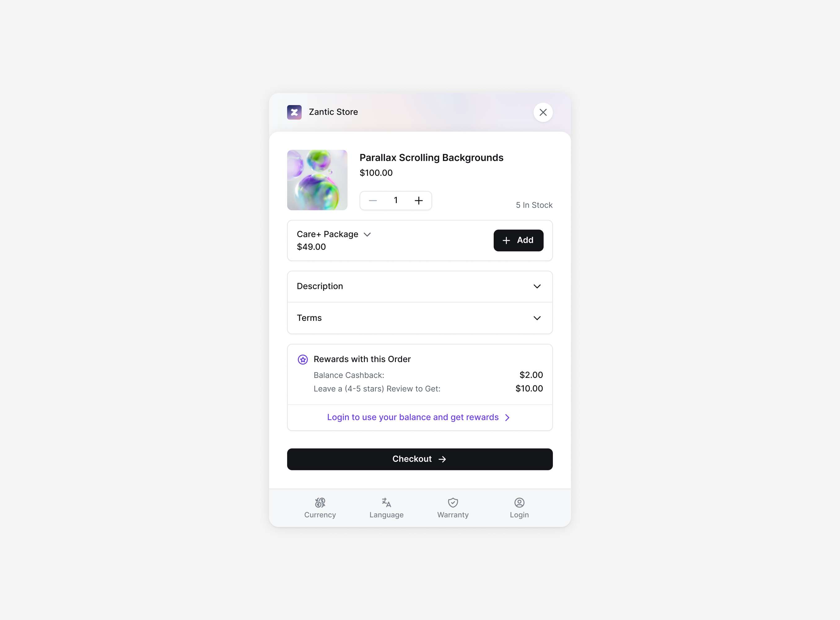Click the quantity value field
This screenshot has width=840, height=620.
click(x=395, y=200)
